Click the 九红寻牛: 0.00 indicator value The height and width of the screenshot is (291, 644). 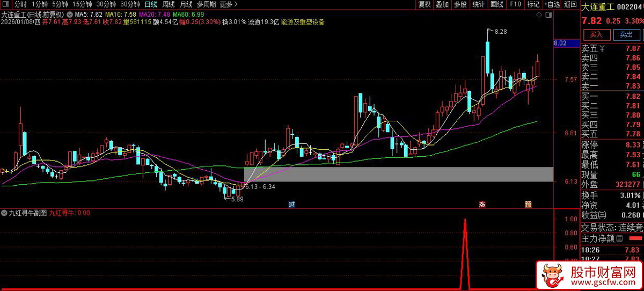tap(70, 213)
